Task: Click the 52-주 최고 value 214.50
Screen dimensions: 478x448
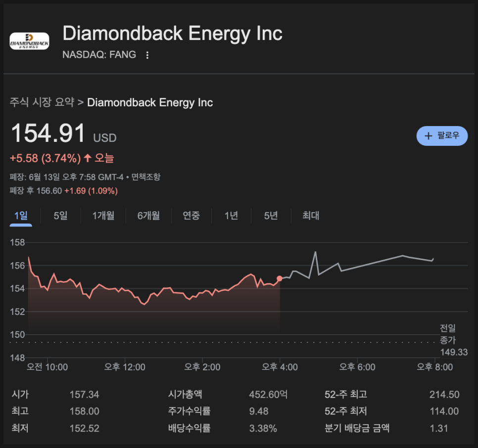Action: pos(444,395)
